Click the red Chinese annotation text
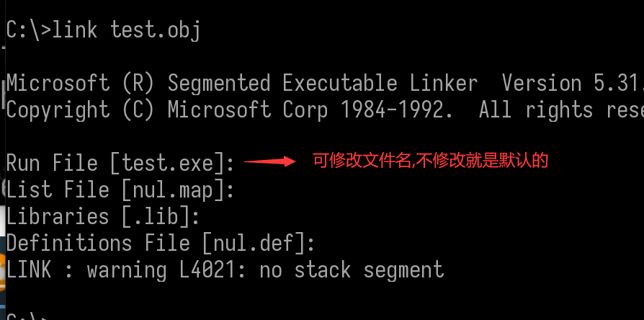This screenshot has height=320, width=644. (x=431, y=161)
